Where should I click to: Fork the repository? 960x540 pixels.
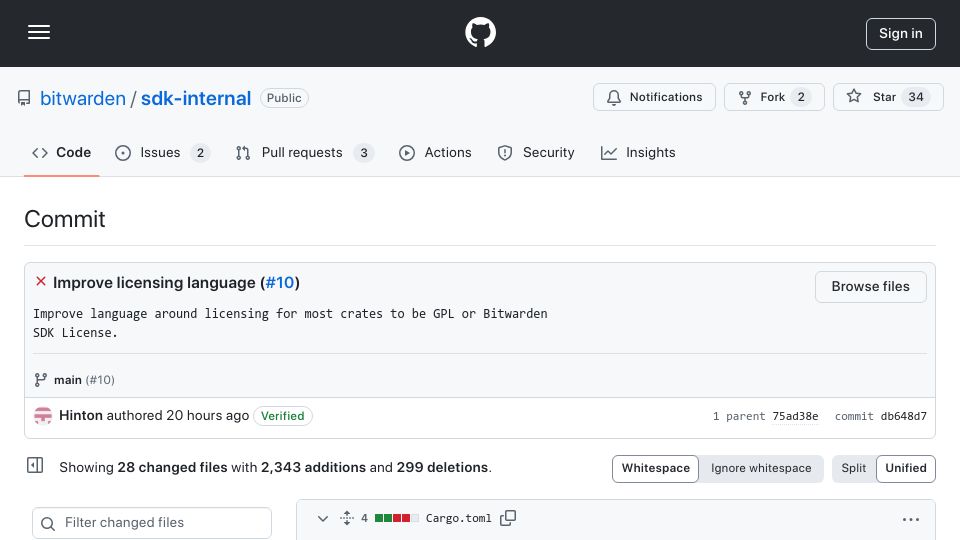pyautogui.click(x=774, y=97)
